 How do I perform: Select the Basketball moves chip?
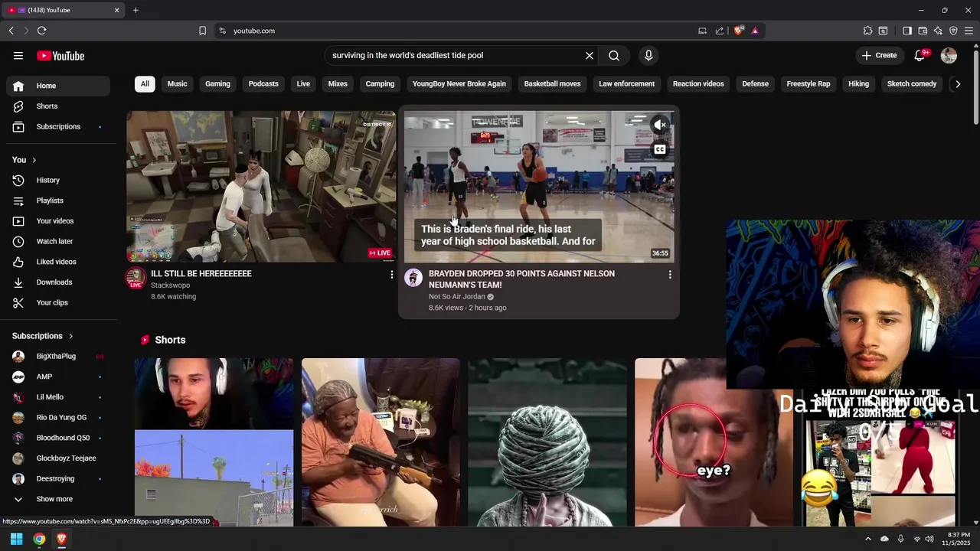pyautogui.click(x=552, y=84)
